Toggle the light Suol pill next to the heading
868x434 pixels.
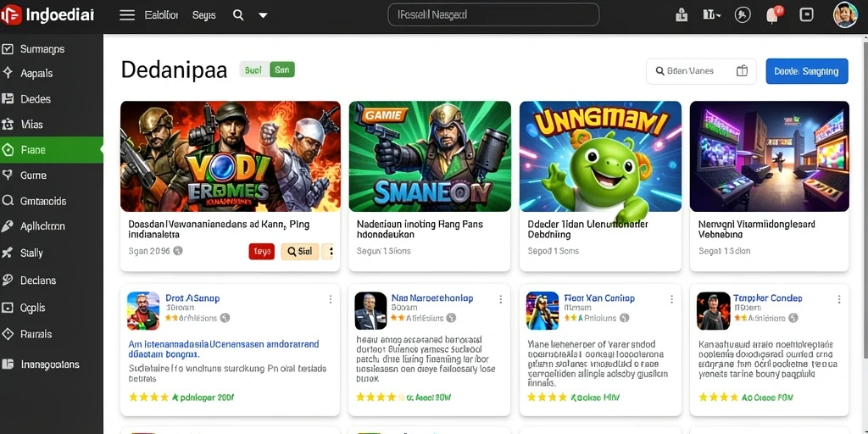[x=254, y=70]
